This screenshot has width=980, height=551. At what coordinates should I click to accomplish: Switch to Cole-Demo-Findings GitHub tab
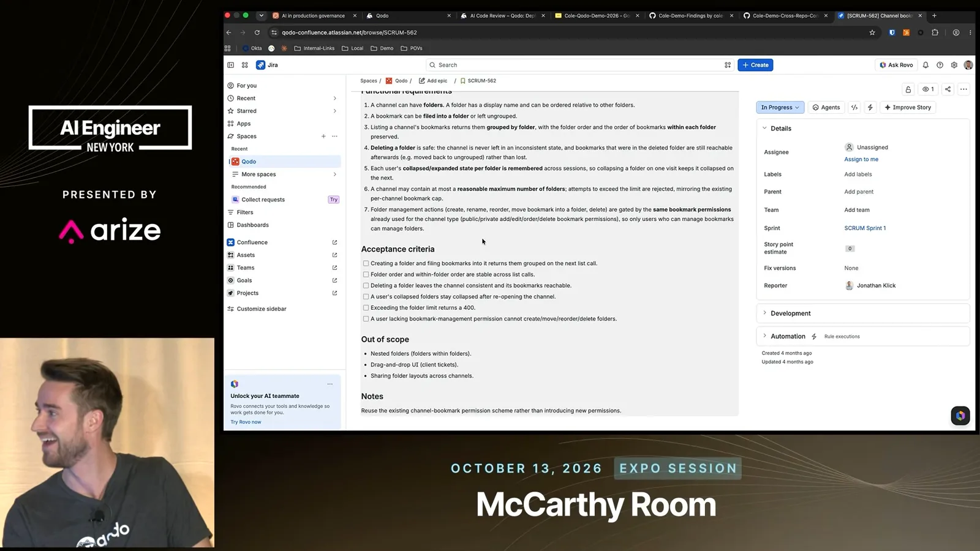(x=691, y=16)
